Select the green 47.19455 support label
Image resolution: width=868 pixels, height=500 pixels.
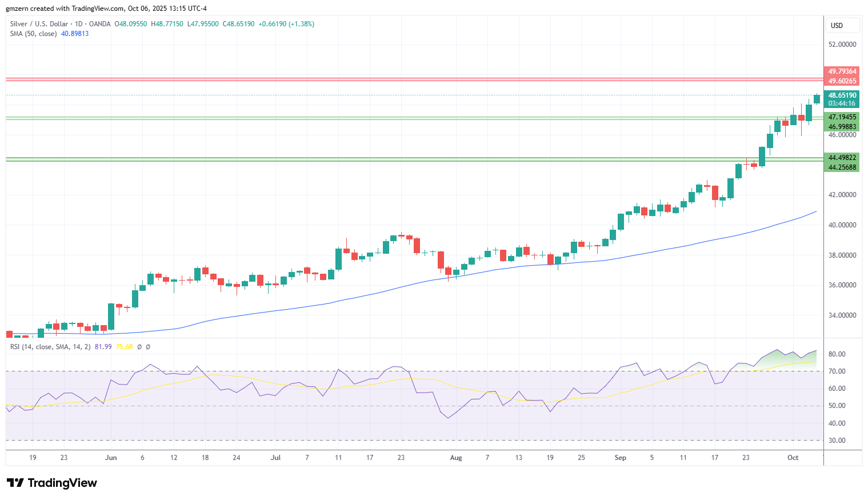click(x=842, y=117)
